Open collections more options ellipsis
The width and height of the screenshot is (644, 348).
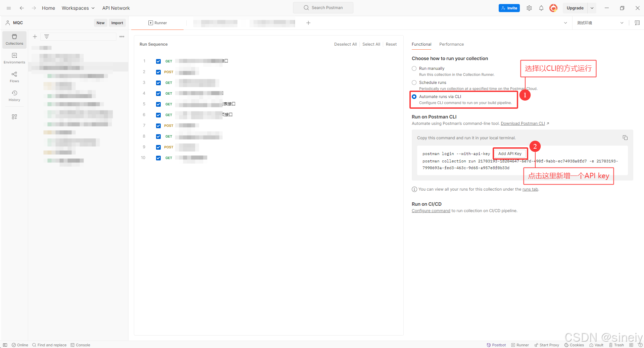tap(122, 37)
